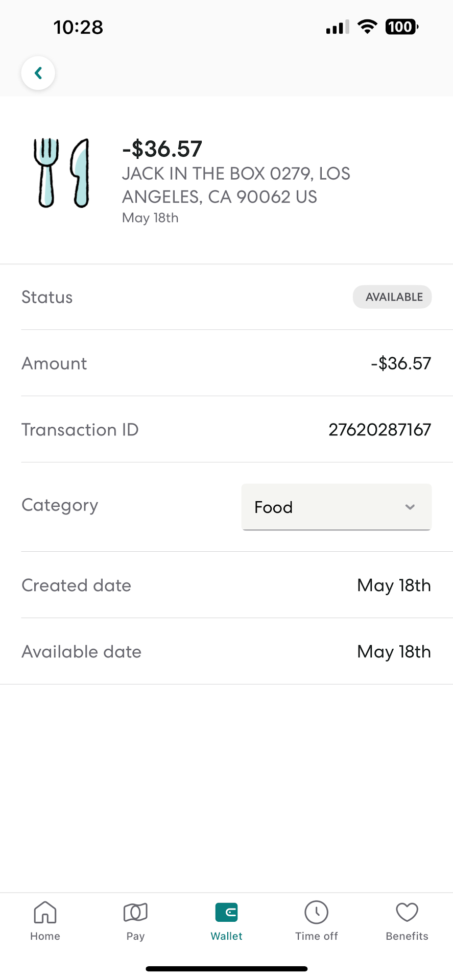Viewport: 453px width, 980px height.
Task: Open the Benefits heart icon
Action: [407, 912]
